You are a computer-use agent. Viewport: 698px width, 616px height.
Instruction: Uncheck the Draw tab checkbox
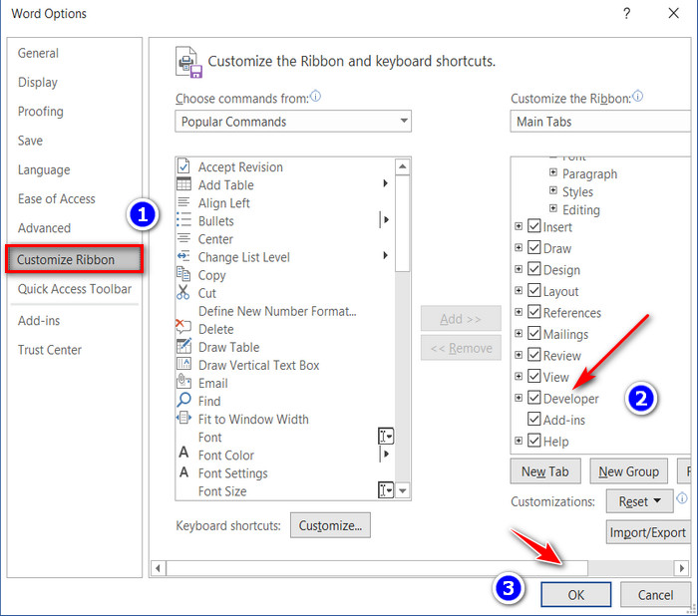(x=533, y=247)
